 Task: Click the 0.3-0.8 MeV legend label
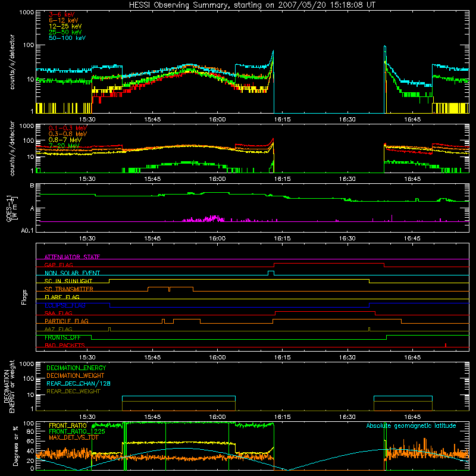67,134
